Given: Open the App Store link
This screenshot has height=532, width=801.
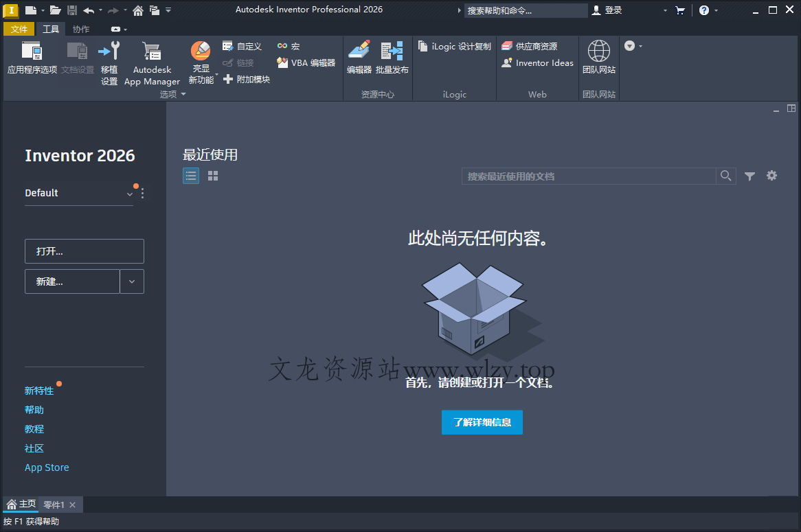Looking at the screenshot, I should 46,467.
